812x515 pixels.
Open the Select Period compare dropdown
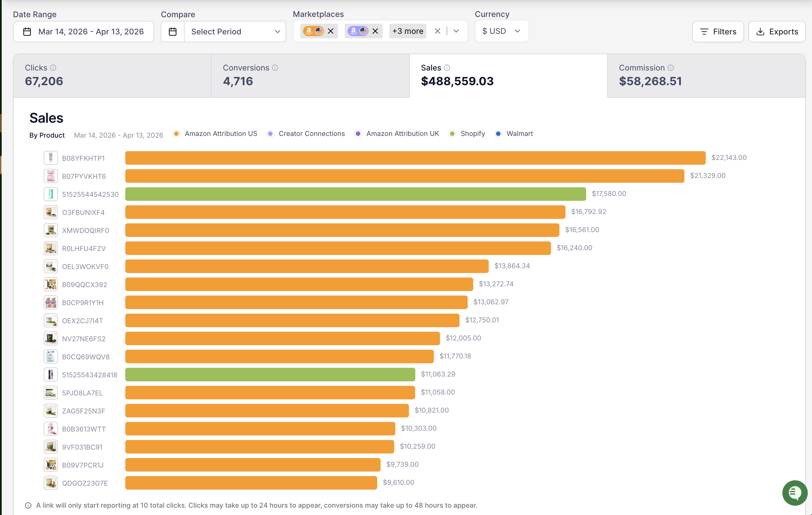tap(235, 32)
